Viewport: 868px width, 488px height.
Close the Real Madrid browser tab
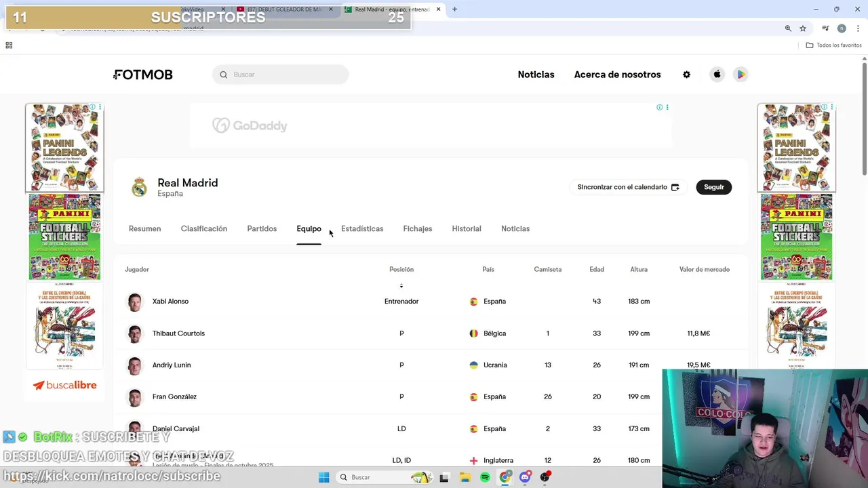coord(438,9)
